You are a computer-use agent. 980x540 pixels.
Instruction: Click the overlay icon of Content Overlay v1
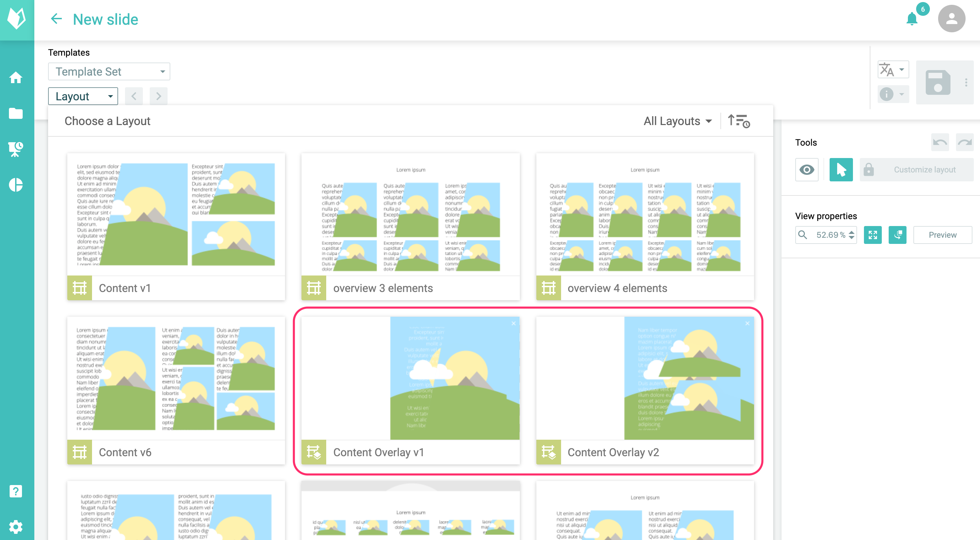314,452
